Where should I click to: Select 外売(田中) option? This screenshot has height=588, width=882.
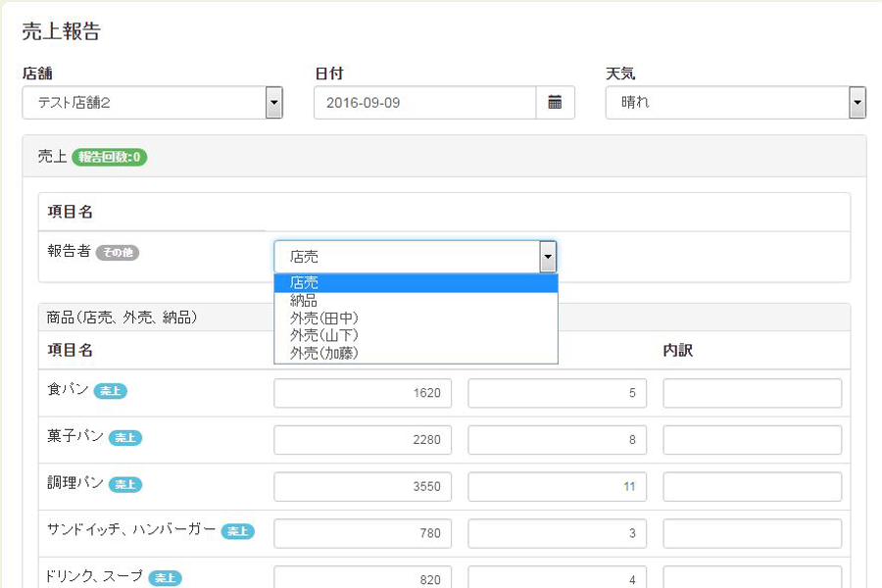[416, 318]
